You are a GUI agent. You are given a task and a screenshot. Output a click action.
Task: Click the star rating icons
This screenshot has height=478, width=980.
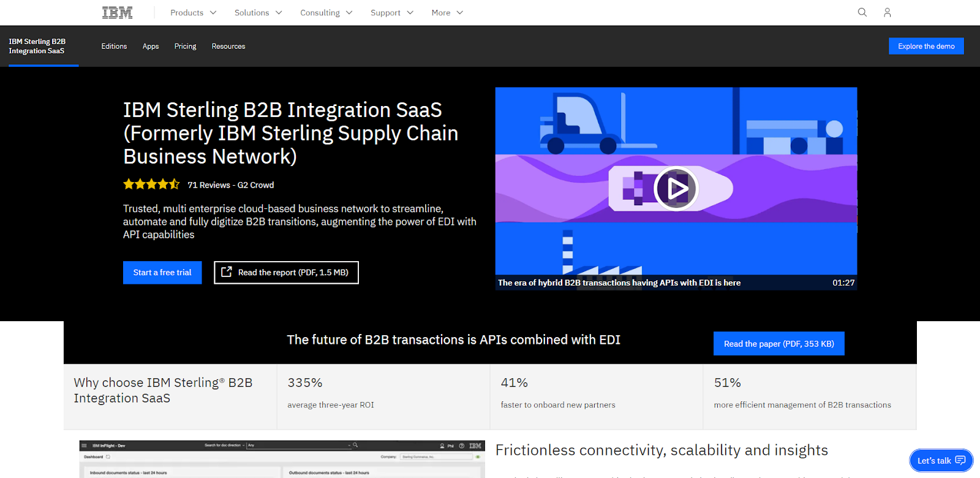click(151, 184)
